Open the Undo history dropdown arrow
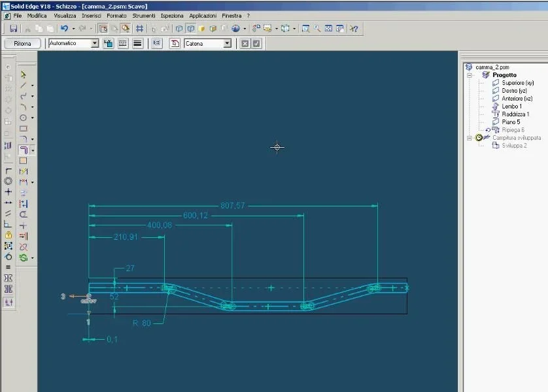548x392 pixels. pyautogui.click(x=73, y=29)
